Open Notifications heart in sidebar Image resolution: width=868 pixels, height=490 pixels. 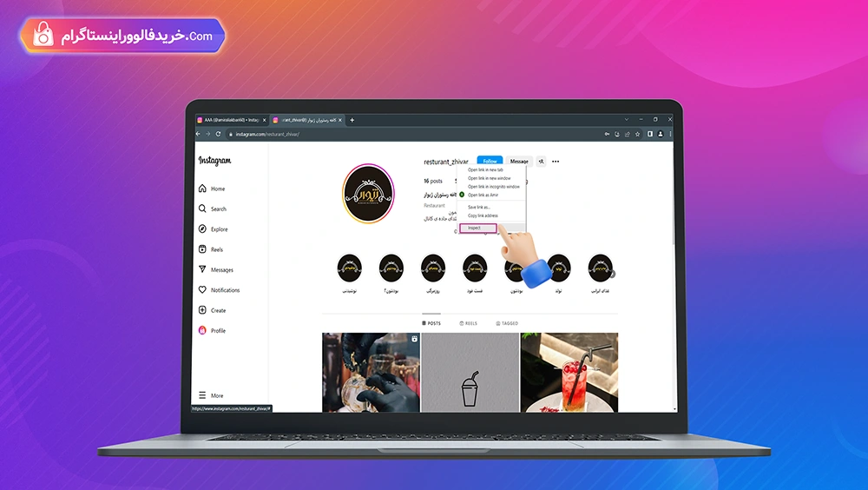(220, 290)
